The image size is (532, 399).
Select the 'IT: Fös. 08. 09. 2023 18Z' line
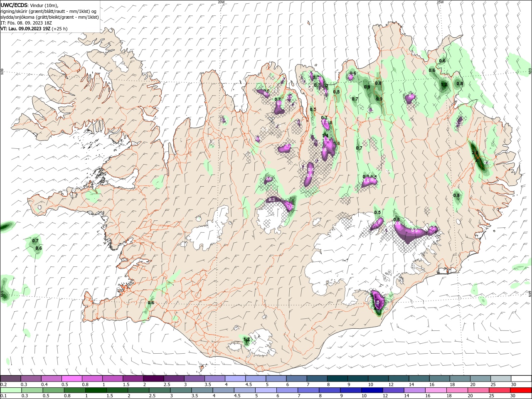tap(27, 23)
